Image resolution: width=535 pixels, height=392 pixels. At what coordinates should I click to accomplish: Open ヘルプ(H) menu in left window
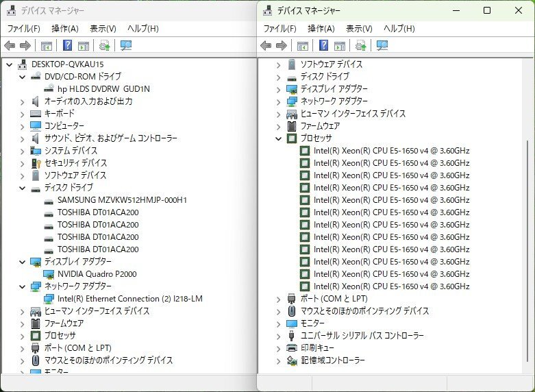143,28
